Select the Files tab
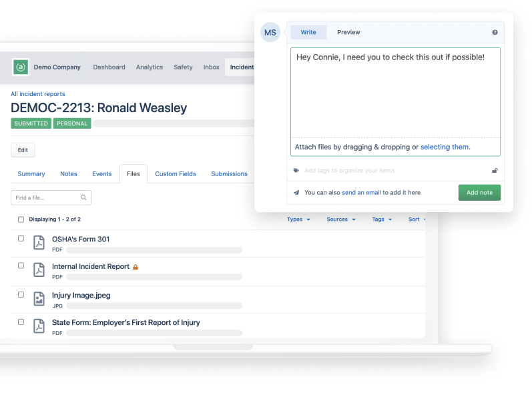 (x=134, y=173)
